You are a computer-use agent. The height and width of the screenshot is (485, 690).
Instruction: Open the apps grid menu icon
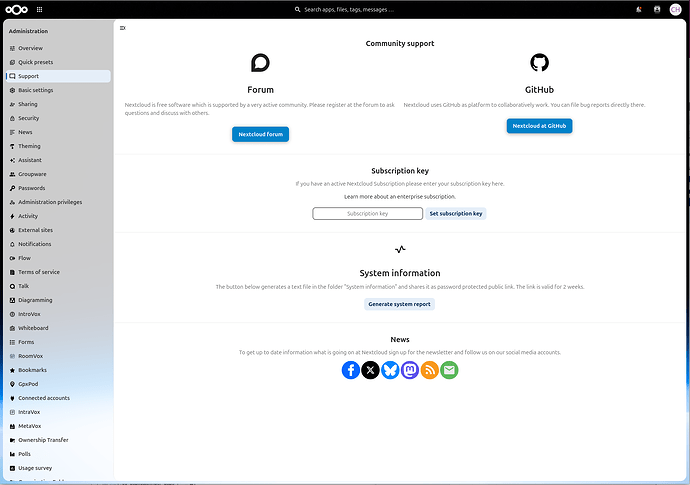click(x=39, y=9)
